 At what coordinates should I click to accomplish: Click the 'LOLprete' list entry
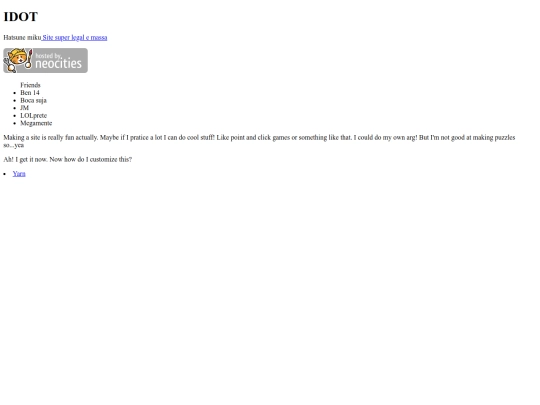pyautogui.click(x=34, y=115)
